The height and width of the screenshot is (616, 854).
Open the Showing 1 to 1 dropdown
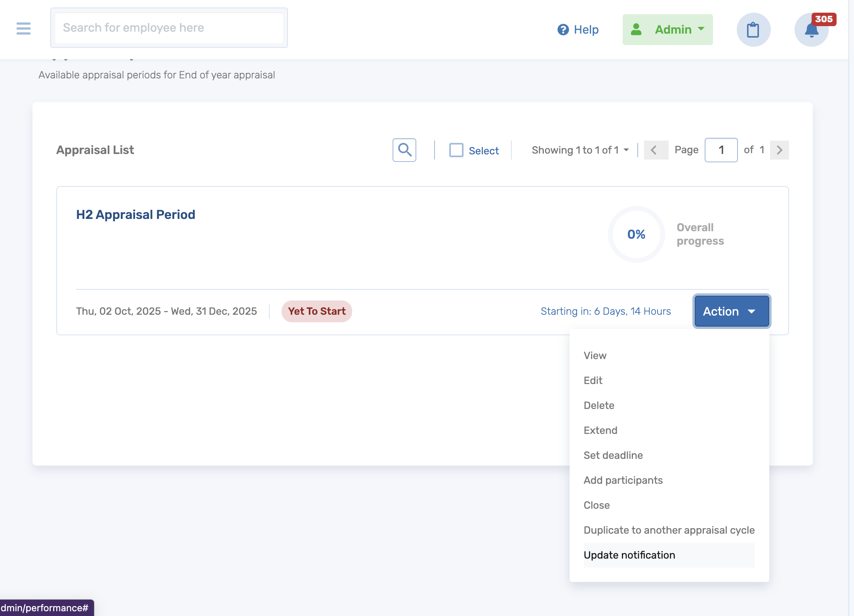(580, 150)
